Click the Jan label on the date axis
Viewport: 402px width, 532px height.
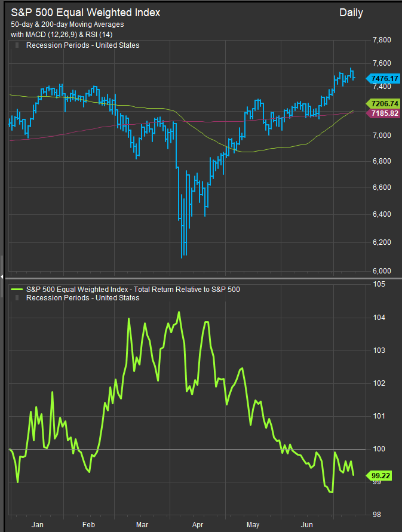click(37, 525)
